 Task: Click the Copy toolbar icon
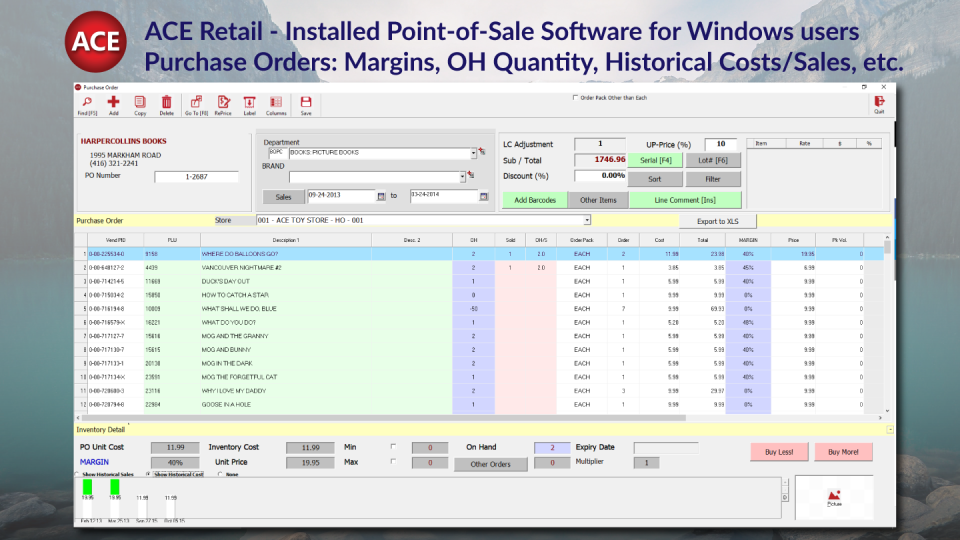click(140, 105)
